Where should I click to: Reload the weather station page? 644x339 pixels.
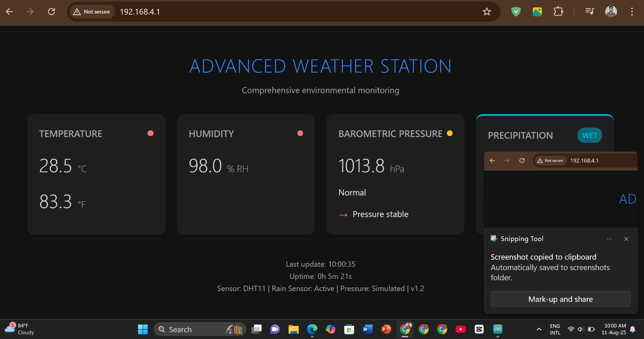(51, 12)
